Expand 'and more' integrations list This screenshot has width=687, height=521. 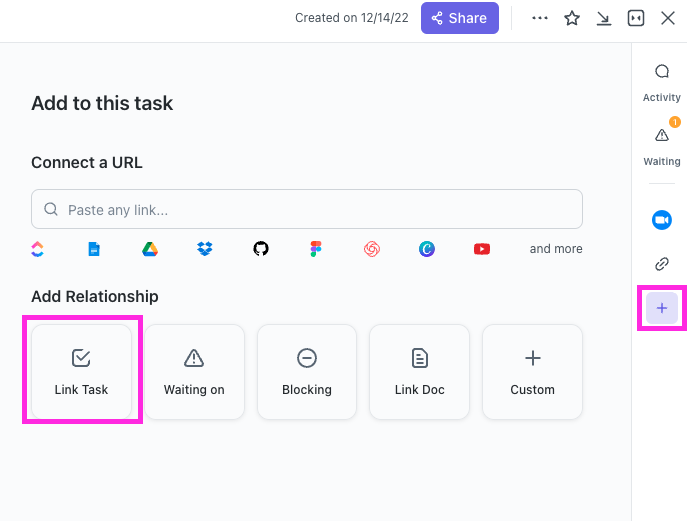(555, 249)
